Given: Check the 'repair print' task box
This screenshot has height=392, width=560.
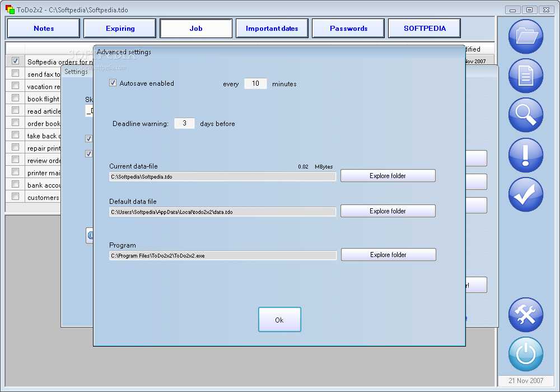Looking at the screenshot, I should (x=15, y=147).
